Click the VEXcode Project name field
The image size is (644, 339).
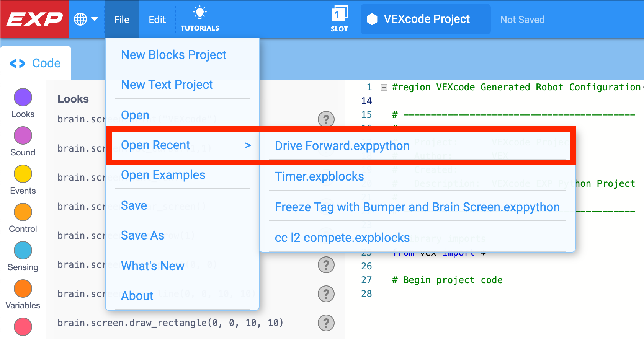tap(426, 19)
